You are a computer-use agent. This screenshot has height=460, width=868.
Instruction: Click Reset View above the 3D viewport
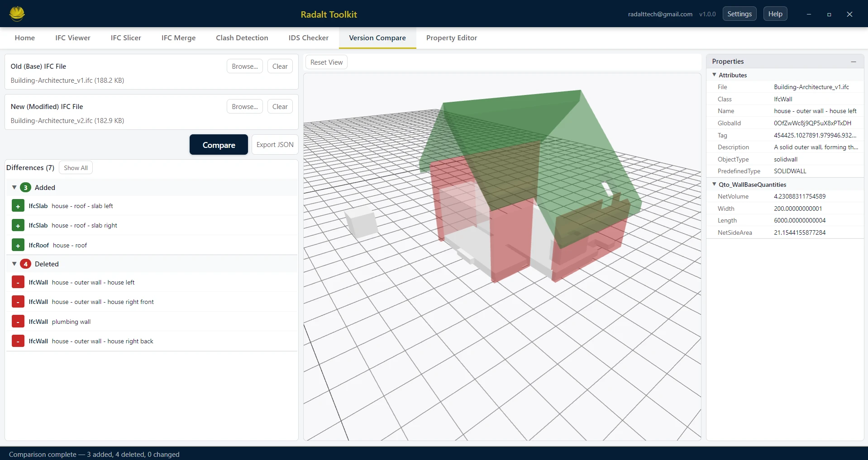pyautogui.click(x=326, y=62)
